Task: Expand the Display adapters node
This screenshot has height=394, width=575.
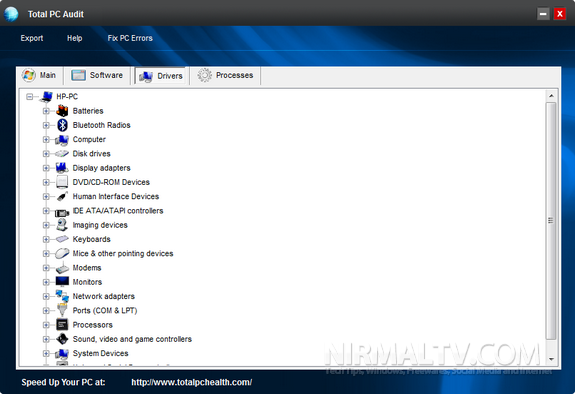Action: pos(46,168)
